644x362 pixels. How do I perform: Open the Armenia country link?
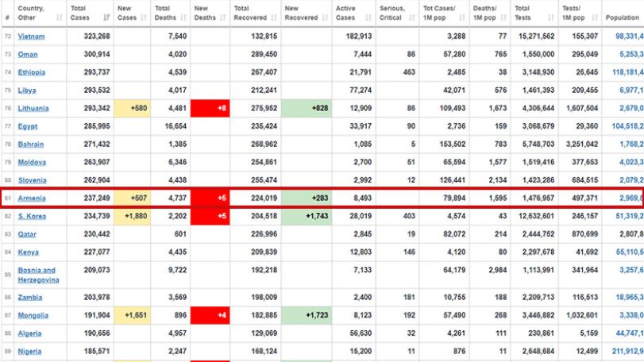[32, 198]
